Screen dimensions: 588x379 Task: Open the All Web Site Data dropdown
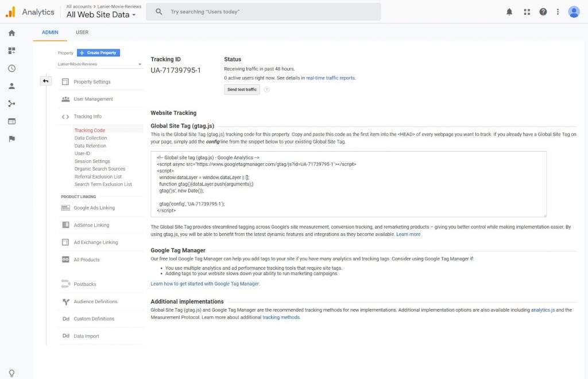point(101,15)
